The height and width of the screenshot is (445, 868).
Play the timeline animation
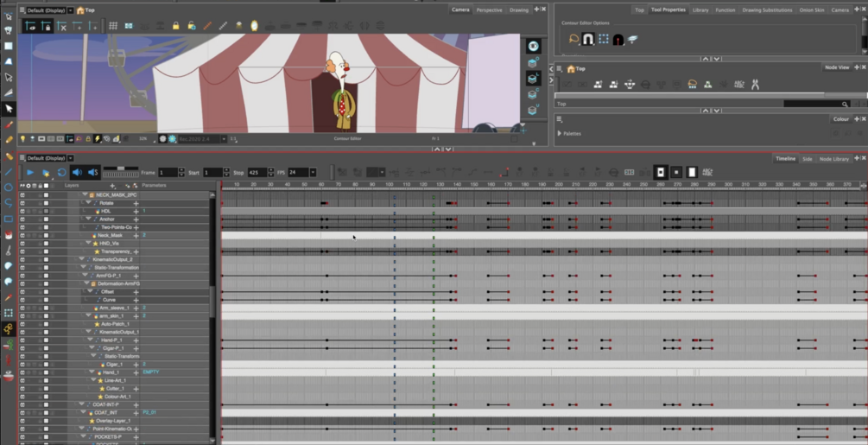pyautogui.click(x=30, y=173)
